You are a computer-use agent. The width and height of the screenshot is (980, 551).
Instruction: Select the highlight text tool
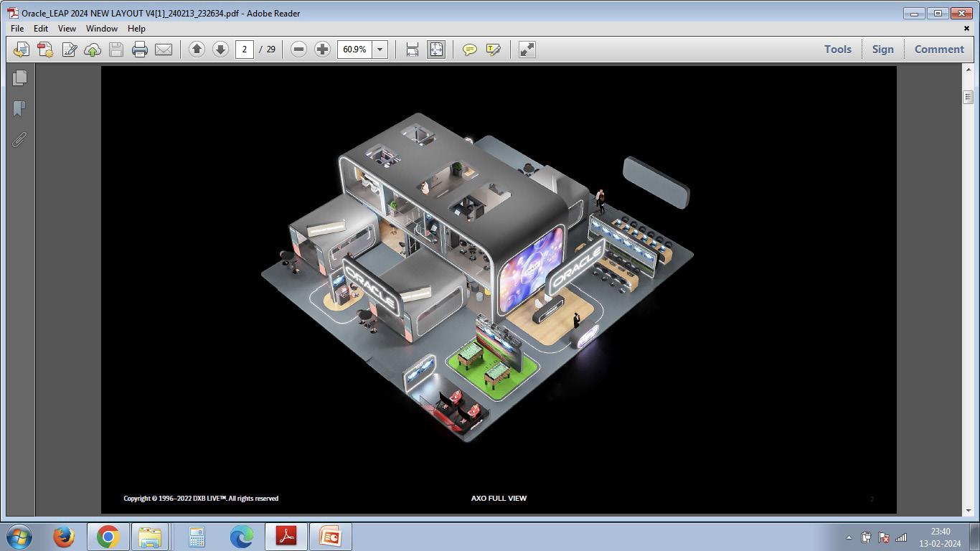(x=493, y=50)
